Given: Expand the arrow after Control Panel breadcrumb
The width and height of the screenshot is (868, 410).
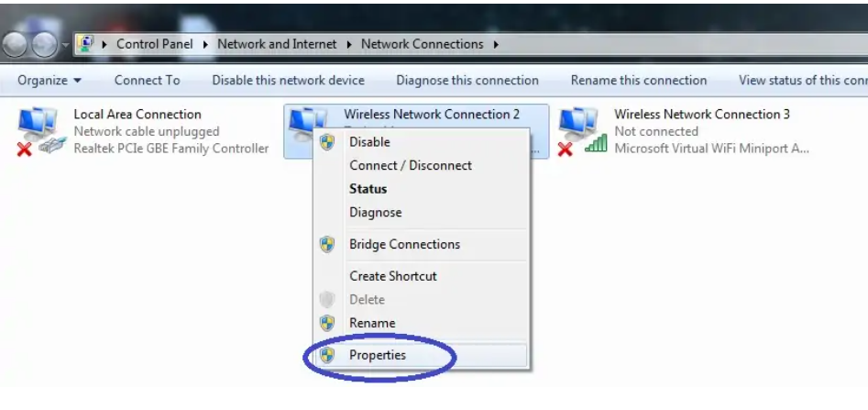Looking at the screenshot, I should [x=205, y=44].
